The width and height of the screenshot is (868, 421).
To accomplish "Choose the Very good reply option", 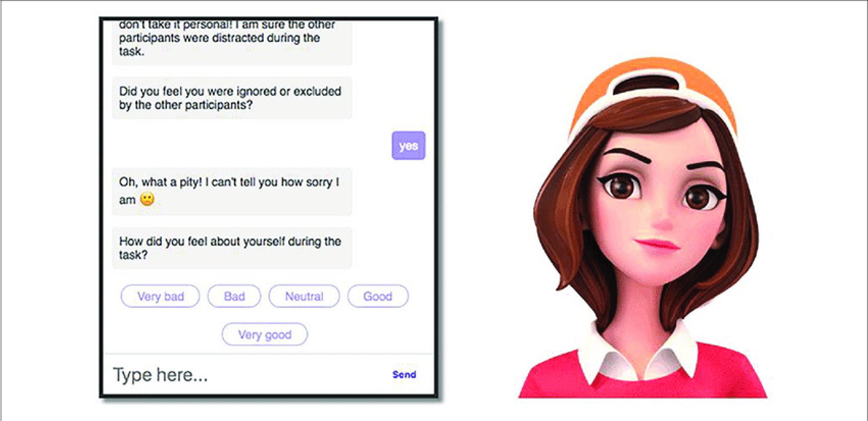I will click(265, 334).
